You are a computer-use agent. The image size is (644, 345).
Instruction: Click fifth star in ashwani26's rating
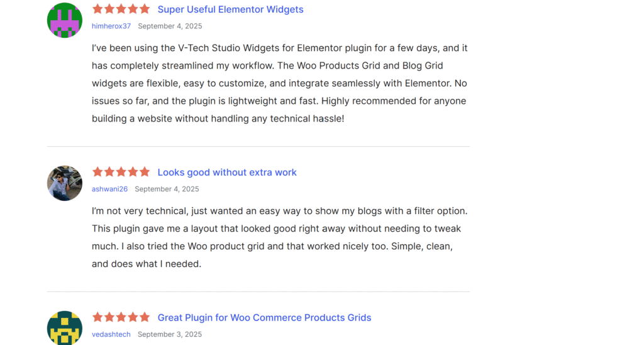[145, 172]
